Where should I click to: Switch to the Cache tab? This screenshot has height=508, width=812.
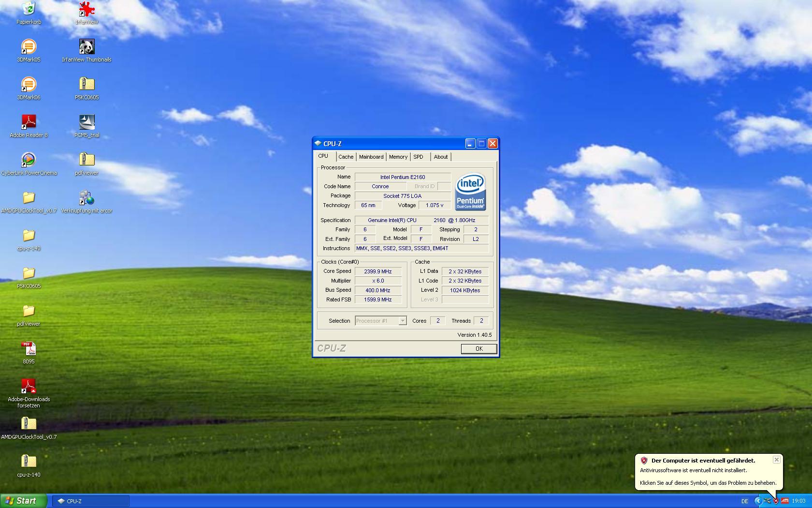coord(346,157)
